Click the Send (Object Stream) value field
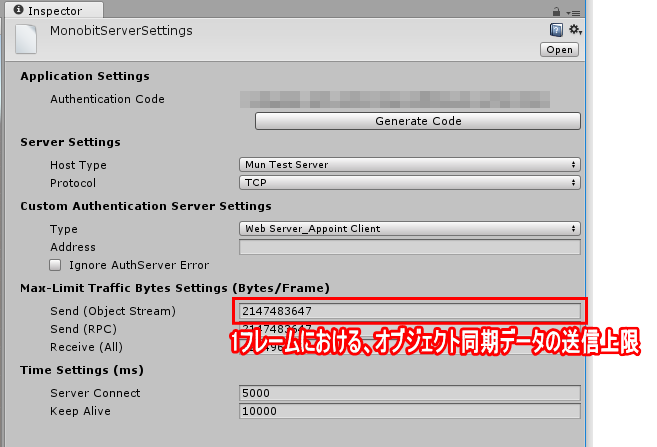This screenshot has height=447, width=657. click(x=410, y=311)
